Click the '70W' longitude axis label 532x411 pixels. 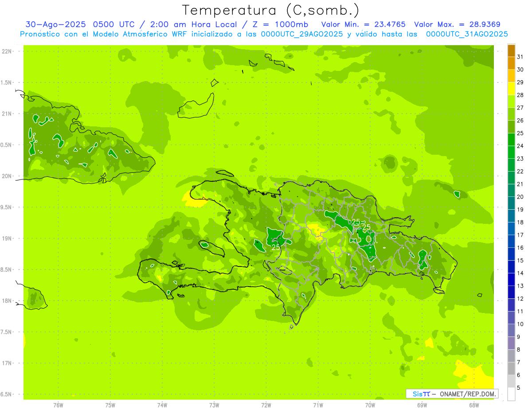pos(370,405)
